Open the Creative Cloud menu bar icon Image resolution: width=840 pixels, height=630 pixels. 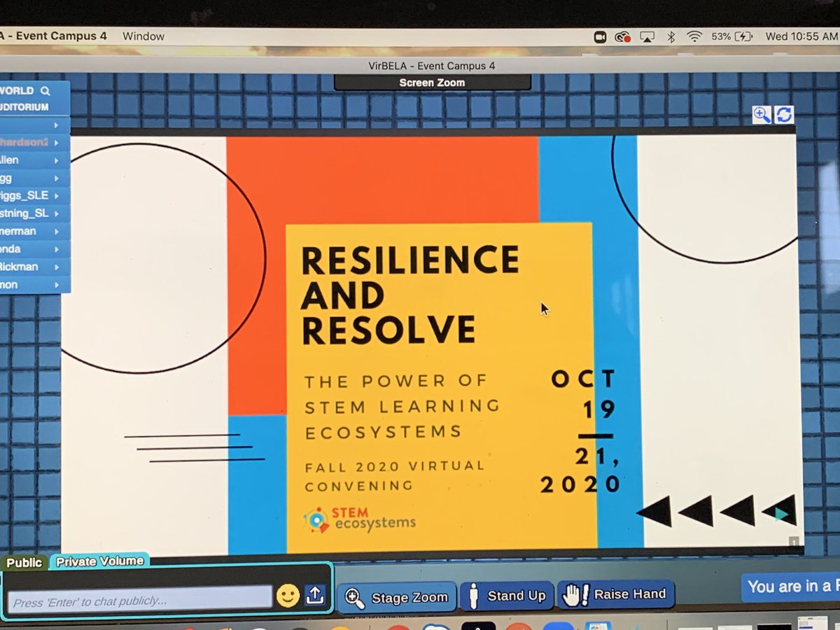click(623, 37)
